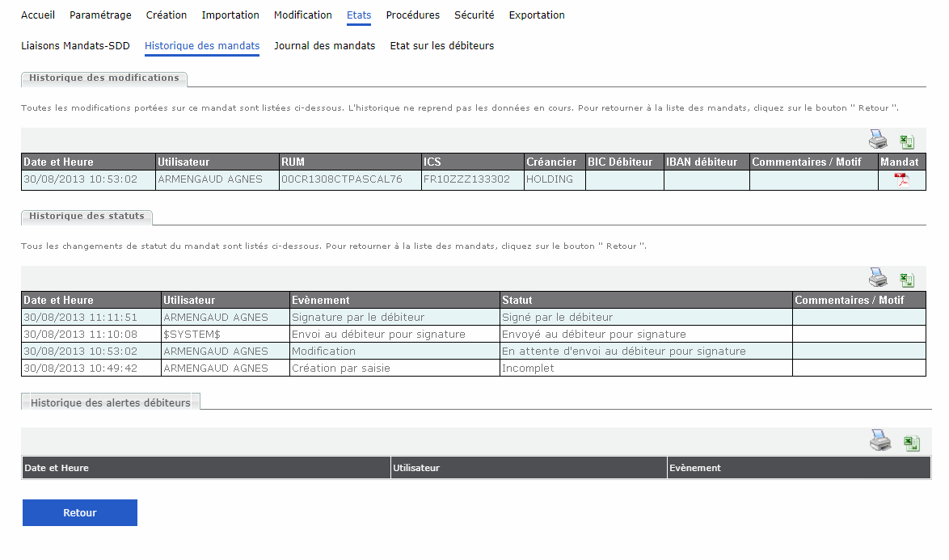Select Historique des alertes débiteurs tab
Screen dimensions: 949x560
[111, 402]
